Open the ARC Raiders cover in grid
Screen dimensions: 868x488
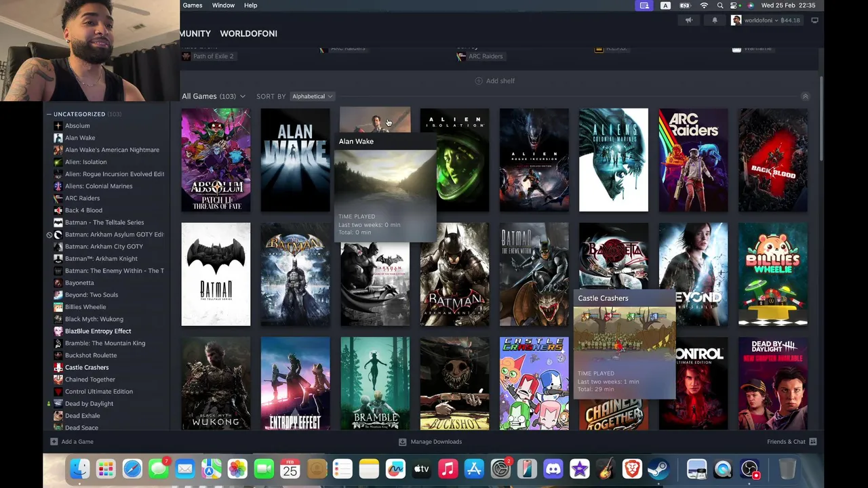pos(693,160)
